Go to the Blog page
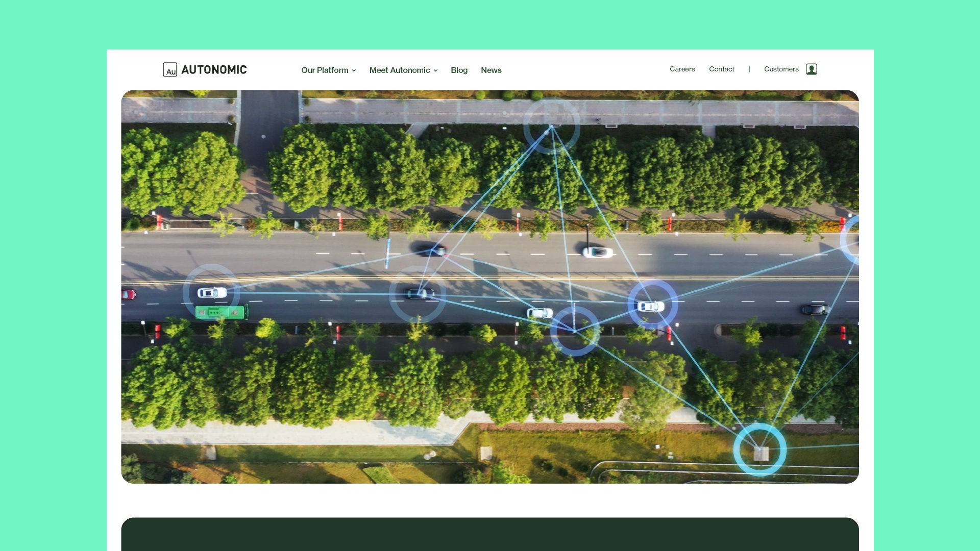Screen dimensions: 980x551 tap(459, 70)
